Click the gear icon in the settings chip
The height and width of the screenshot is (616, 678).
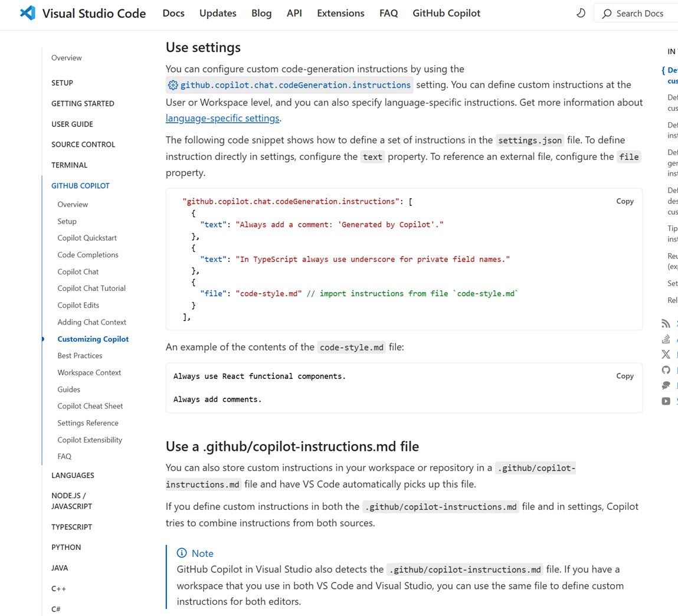tap(173, 85)
